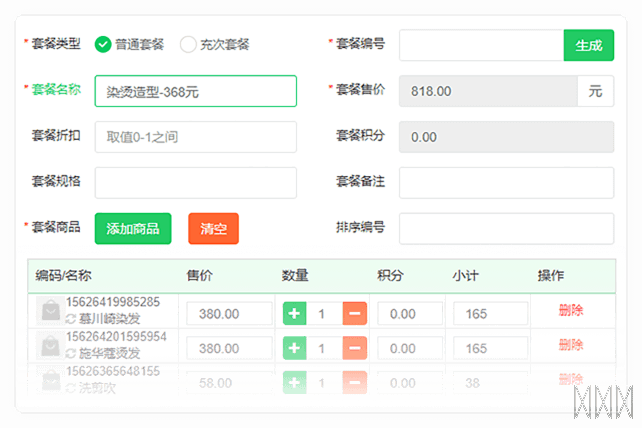Click the 套餐名称 field containing 染烫造型-368元
The height and width of the screenshot is (428, 642).
coord(196,91)
